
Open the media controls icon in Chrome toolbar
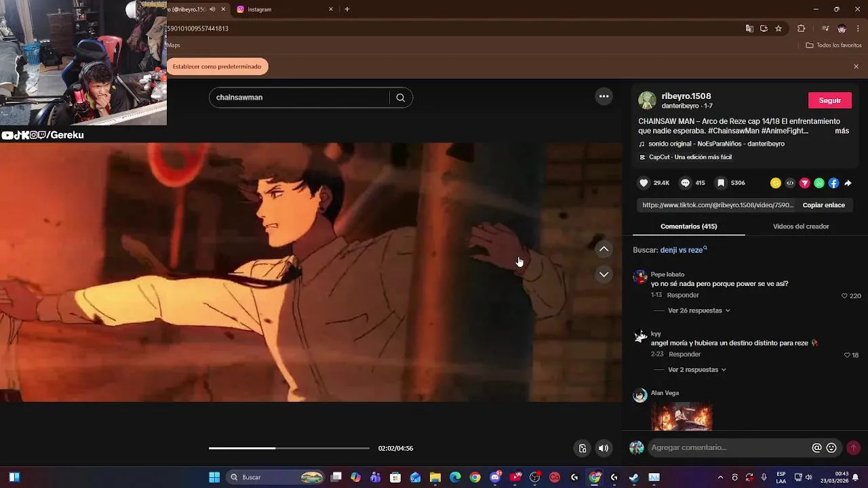pyautogui.click(x=825, y=28)
